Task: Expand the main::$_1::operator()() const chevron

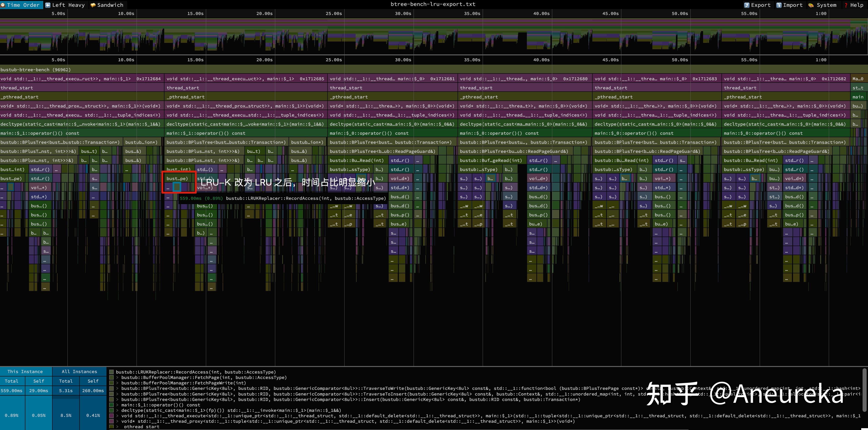Action: [118, 405]
